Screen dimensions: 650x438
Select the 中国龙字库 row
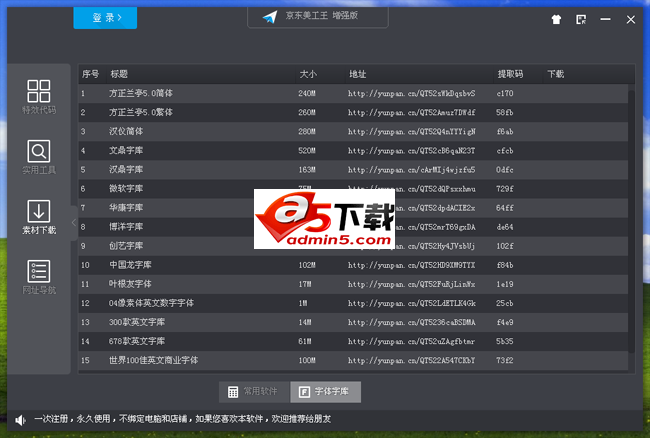point(353,265)
